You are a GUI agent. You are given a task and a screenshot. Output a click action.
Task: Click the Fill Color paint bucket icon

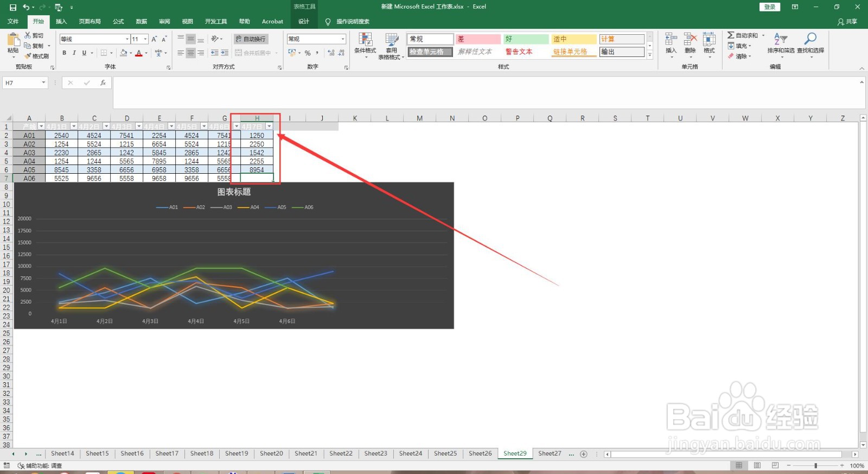tap(123, 53)
